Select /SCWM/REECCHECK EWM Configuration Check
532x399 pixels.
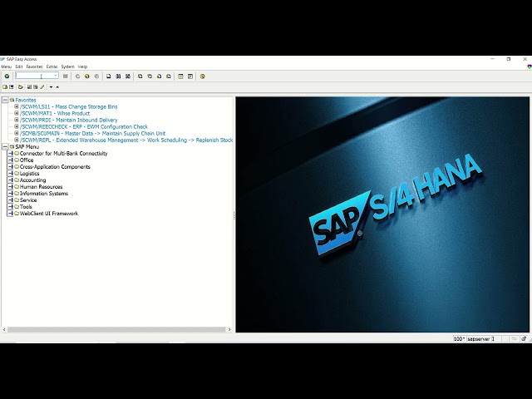tap(84, 126)
